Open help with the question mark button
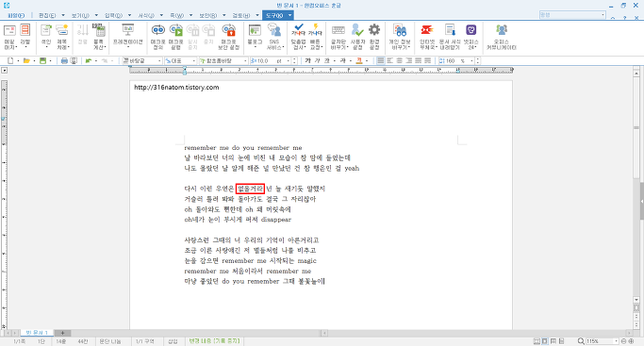Screen dimensions: 644x346 tap(625, 18)
